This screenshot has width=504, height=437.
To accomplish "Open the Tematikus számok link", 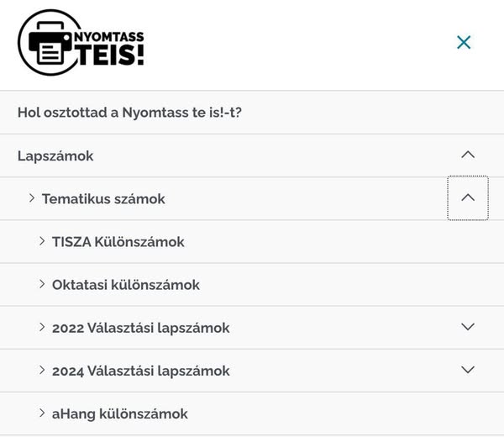I will pos(103,199).
